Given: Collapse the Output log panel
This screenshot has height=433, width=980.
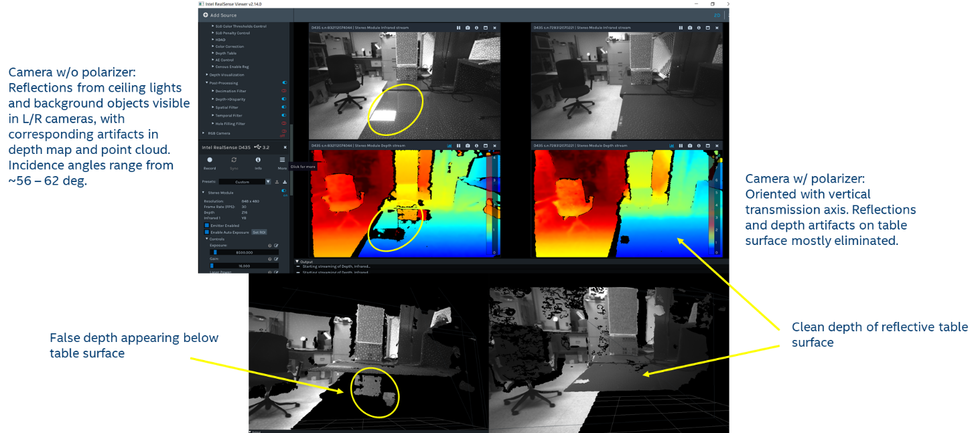Looking at the screenshot, I should (x=297, y=262).
